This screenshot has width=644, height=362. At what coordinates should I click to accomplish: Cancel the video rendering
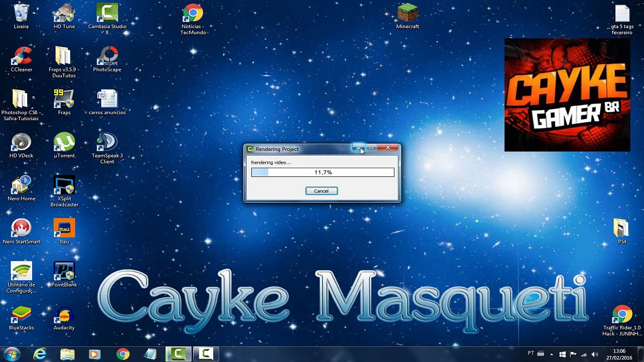(321, 191)
